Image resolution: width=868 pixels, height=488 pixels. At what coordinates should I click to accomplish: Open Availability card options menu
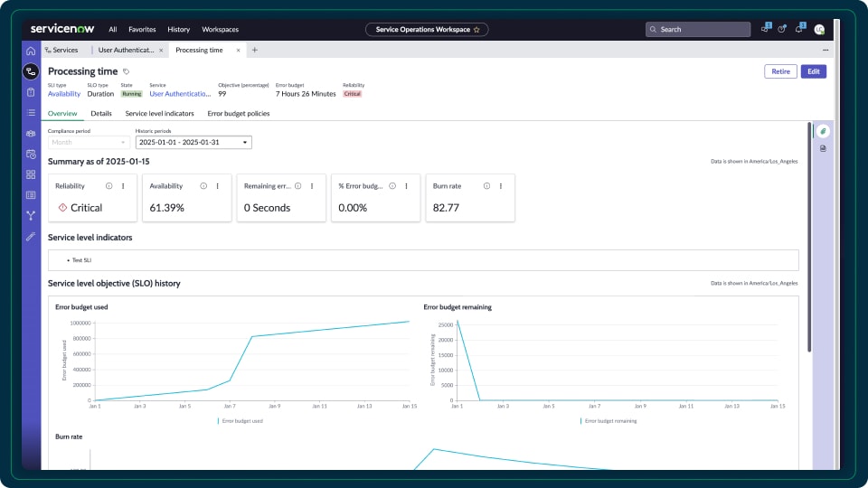tap(218, 186)
